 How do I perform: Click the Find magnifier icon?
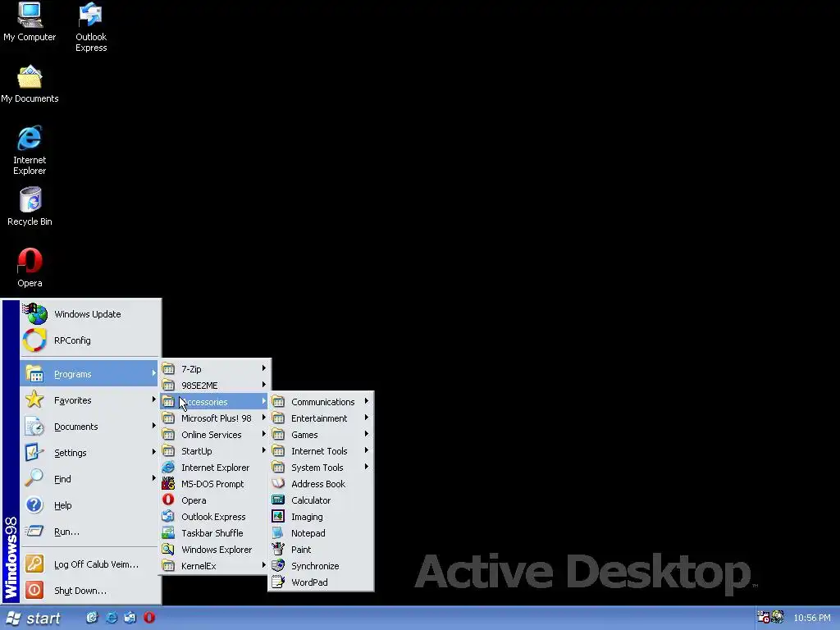(x=34, y=478)
